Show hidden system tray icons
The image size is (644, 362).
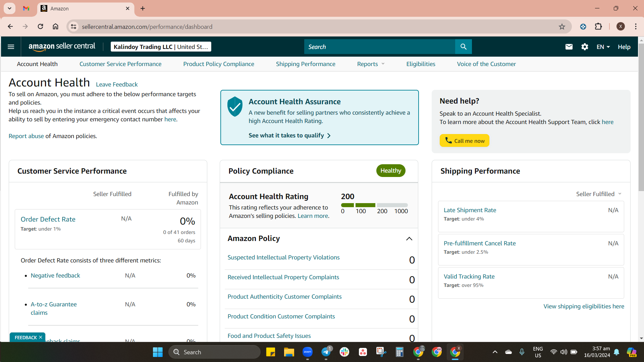click(495, 352)
